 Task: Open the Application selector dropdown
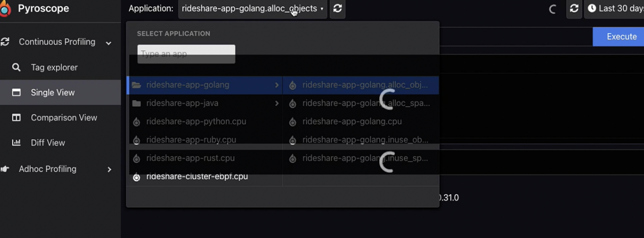252,9
